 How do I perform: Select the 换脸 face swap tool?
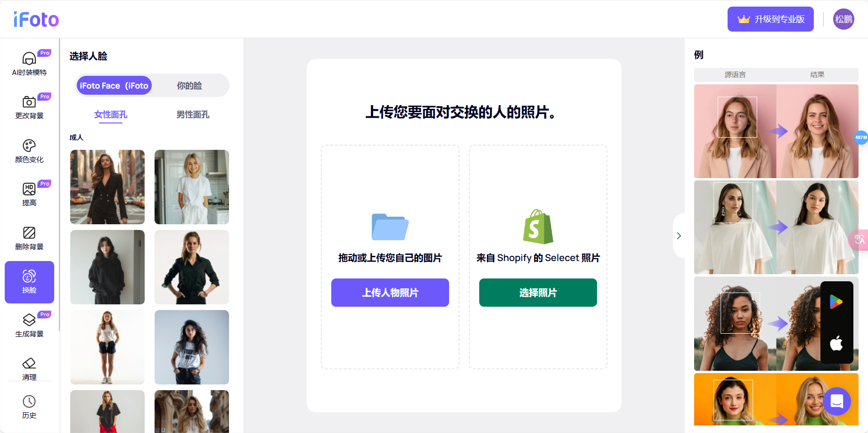coord(29,282)
